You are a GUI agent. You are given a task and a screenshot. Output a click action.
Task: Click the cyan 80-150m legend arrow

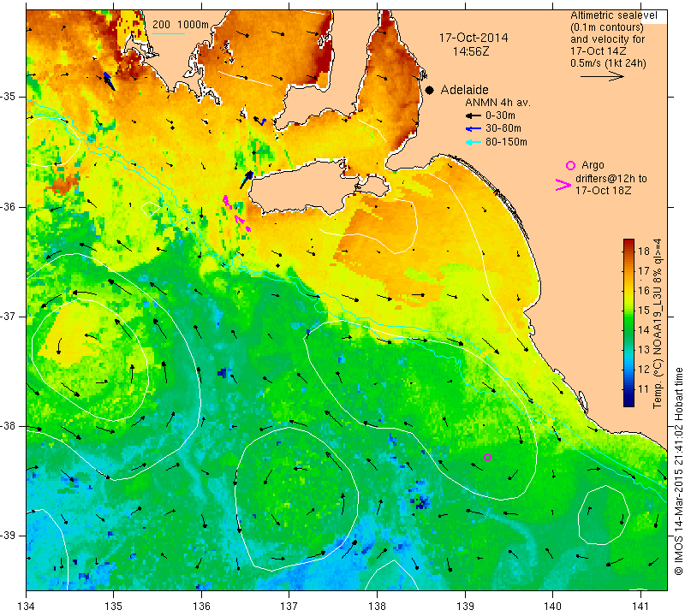pyautogui.click(x=474, y=142)
